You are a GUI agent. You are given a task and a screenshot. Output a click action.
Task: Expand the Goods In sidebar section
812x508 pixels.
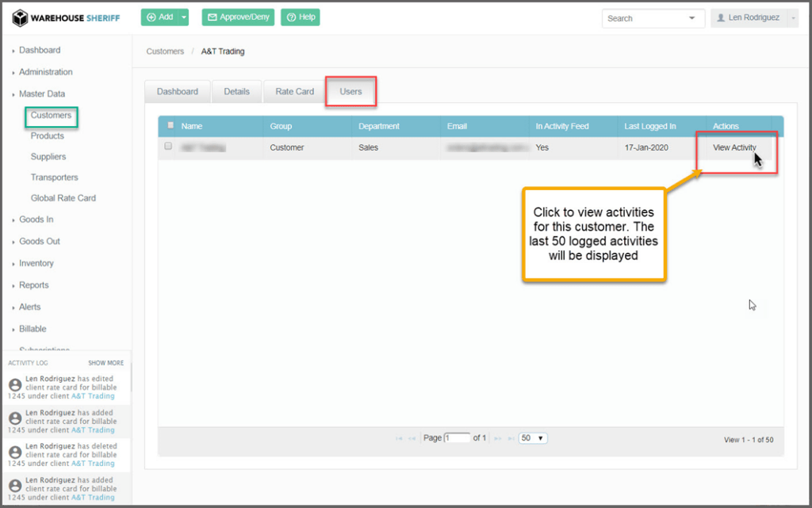coord(36,220)
